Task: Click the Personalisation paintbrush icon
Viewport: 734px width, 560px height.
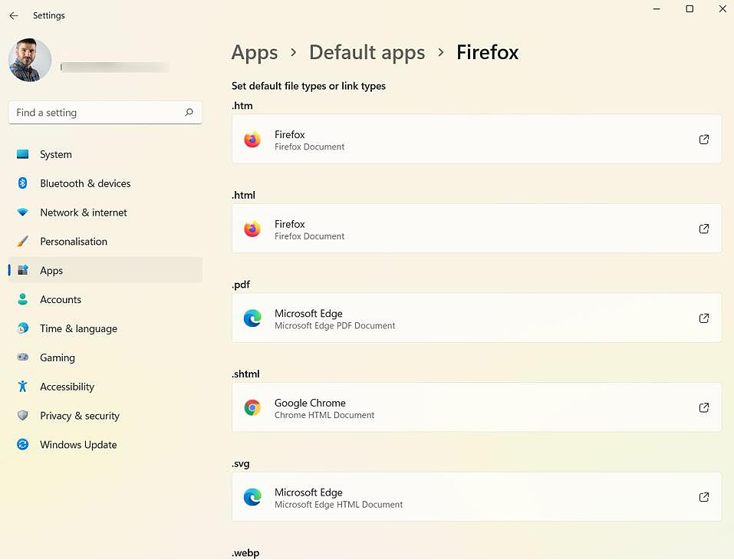Action: point(22,241)
